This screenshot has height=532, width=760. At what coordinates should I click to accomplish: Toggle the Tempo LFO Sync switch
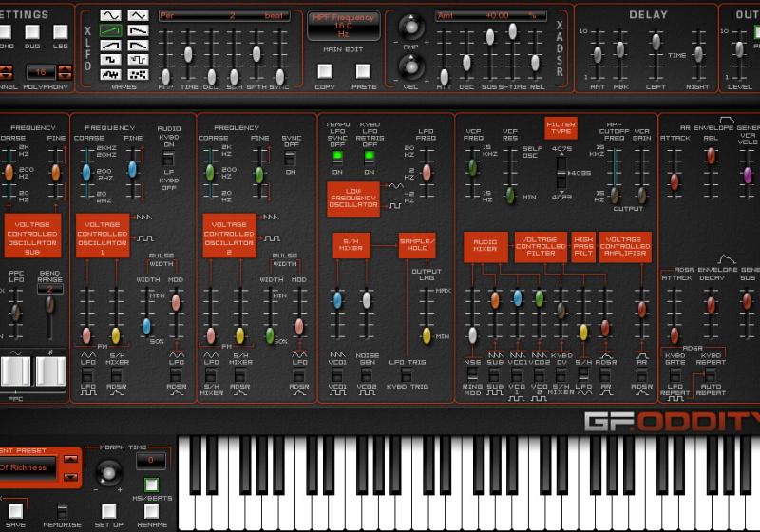337,157
